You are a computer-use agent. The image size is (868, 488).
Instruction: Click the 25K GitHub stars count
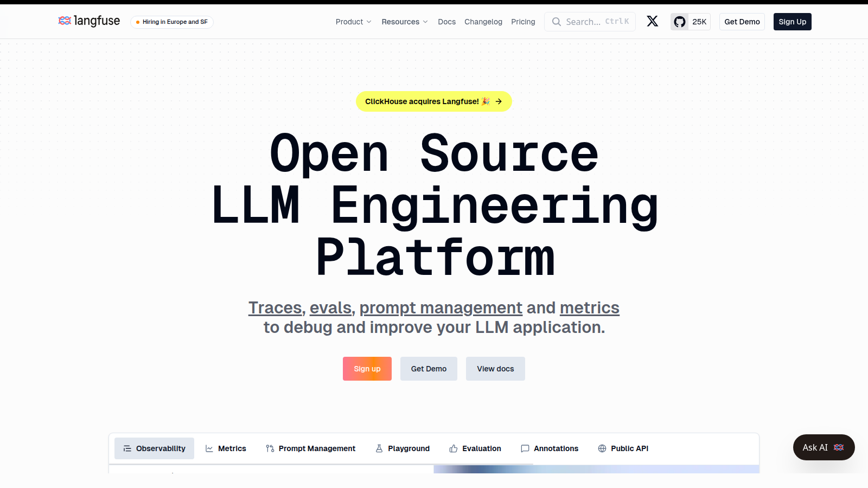699,22
